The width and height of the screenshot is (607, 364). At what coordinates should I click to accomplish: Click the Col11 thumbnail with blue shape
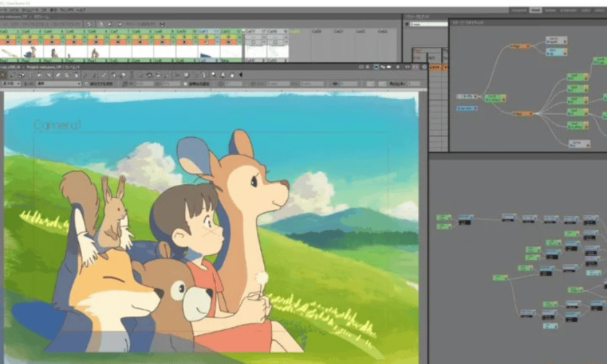(207, 52)
